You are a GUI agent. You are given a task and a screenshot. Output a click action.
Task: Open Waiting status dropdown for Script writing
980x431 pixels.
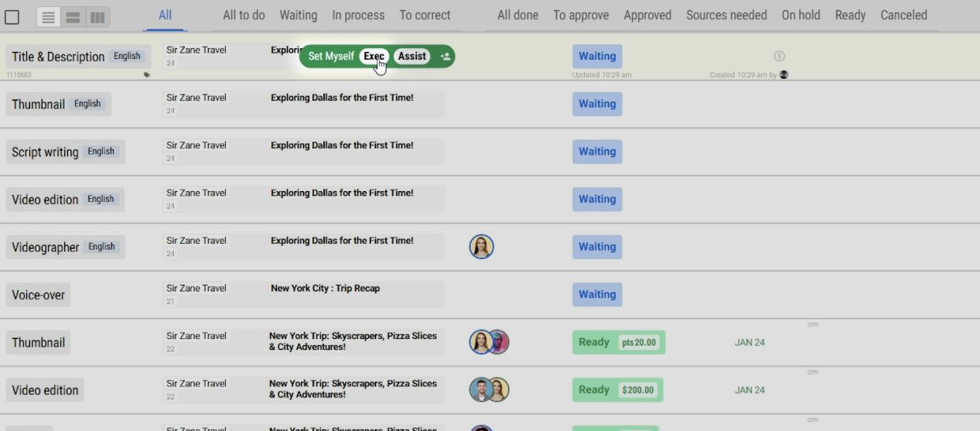point(597,152)
